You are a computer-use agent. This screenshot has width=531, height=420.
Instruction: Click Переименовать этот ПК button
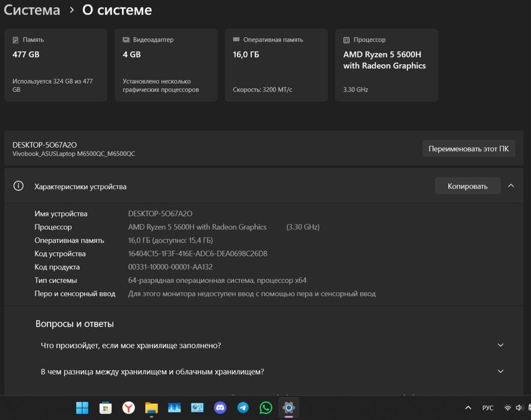pos(469,149)
